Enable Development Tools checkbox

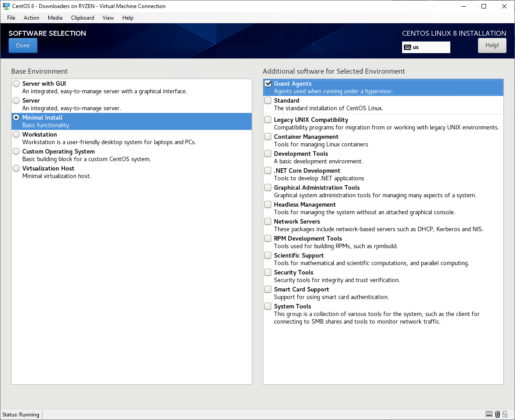[x=268, y=154]
